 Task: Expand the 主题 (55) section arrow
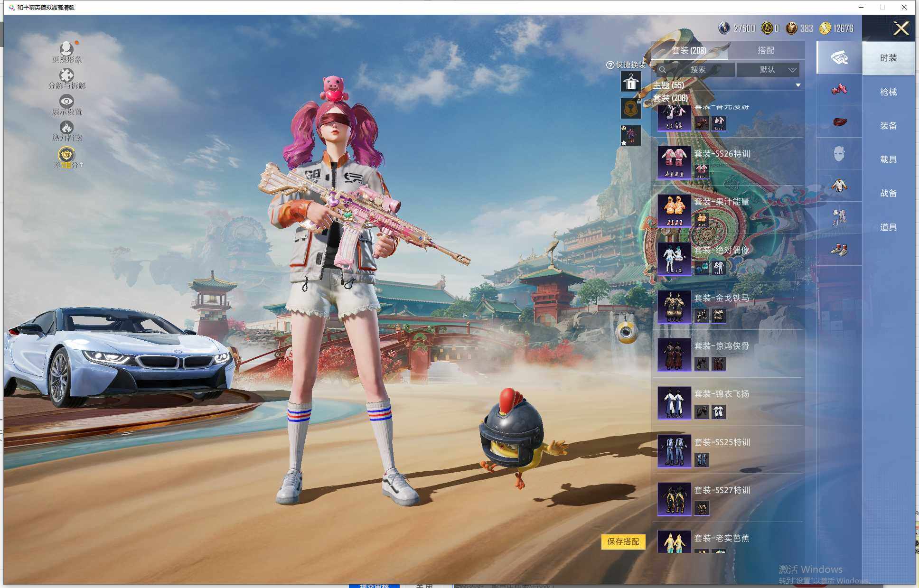pyautogui.click(x=797, y=85)
